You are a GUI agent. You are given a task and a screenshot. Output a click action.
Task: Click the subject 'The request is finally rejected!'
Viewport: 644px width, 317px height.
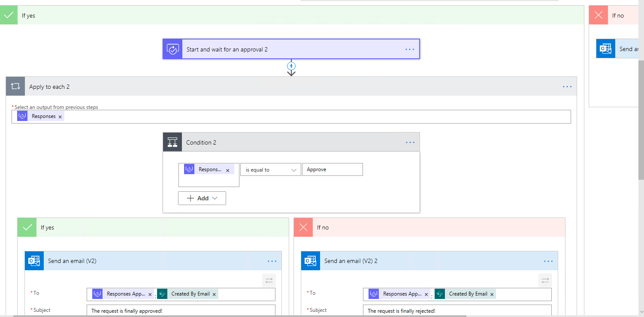[401, 311]
